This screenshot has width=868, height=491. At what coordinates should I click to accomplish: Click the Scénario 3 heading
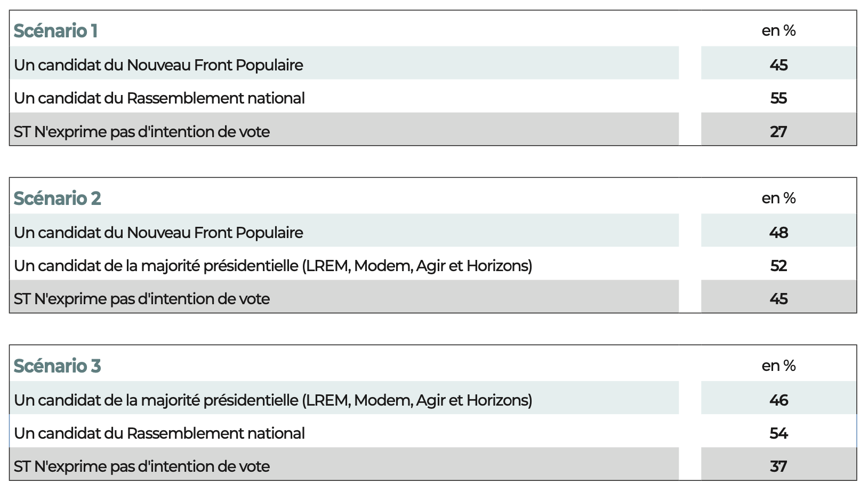(57, 366)
